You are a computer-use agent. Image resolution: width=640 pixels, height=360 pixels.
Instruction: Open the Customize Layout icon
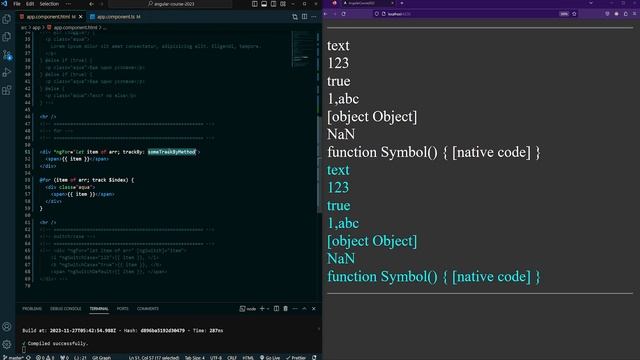283,4
